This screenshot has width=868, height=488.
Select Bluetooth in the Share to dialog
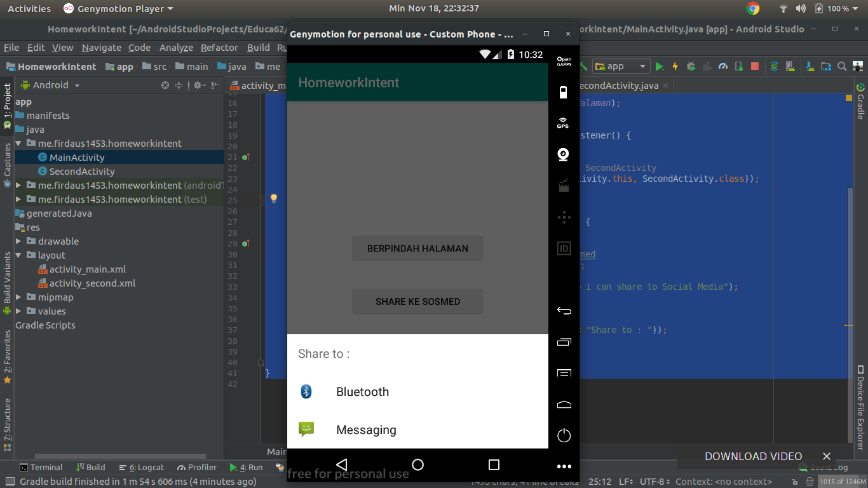click(362, 392)
